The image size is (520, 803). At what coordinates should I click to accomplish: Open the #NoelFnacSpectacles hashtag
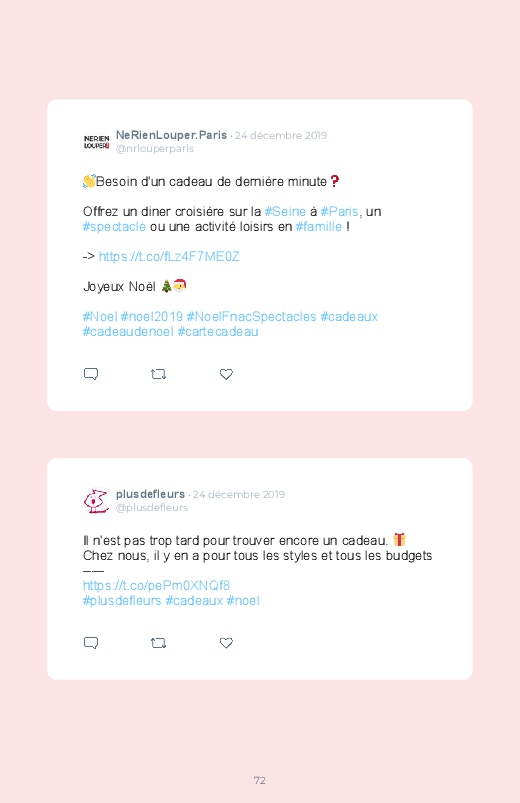click(252, 316)
